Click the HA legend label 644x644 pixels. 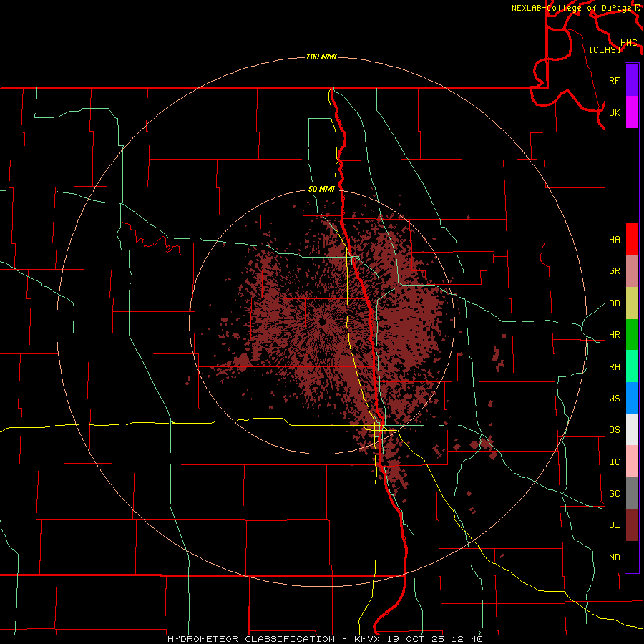tap(614, 239)
